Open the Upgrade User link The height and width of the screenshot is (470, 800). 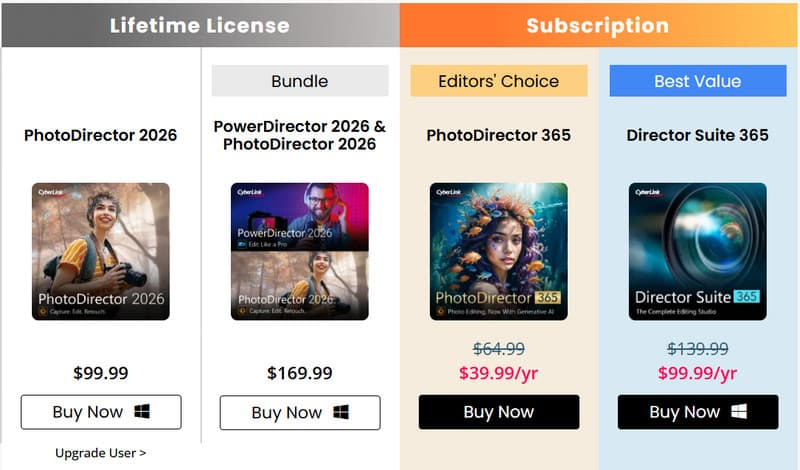click(100, 453)
